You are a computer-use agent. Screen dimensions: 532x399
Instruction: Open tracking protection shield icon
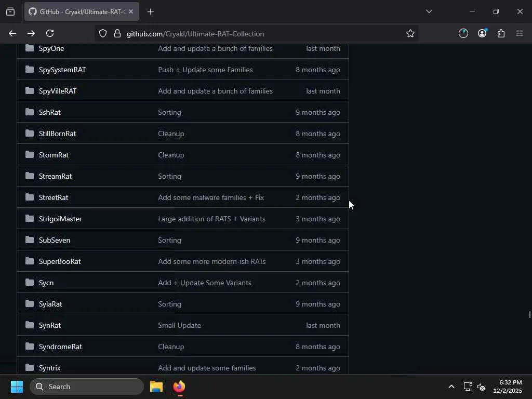click(x=103, y=33)
